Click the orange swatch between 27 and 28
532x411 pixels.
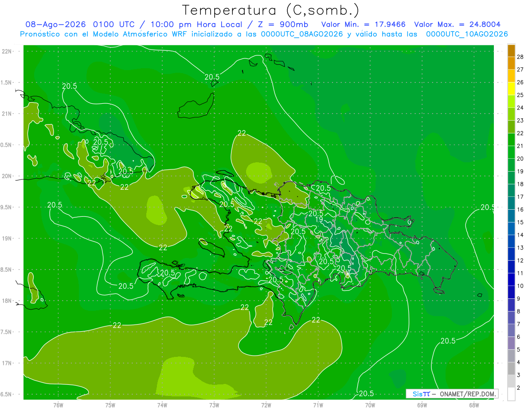pyautogui.click(x=511, y=63)
